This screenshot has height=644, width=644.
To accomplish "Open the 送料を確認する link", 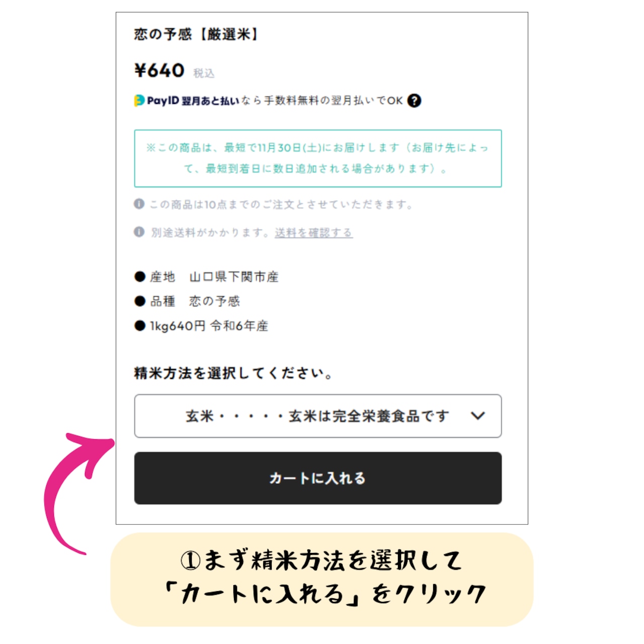I will click(313, 232).
